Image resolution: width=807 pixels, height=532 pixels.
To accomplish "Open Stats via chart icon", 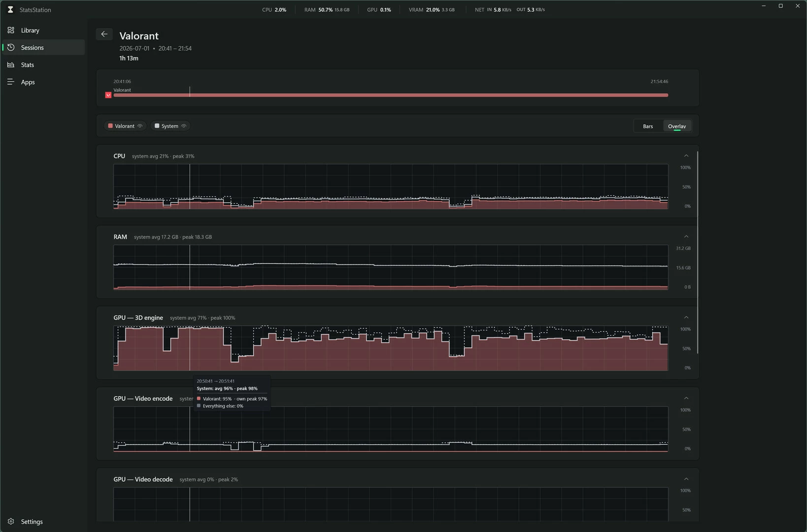I will pos(11,65).
